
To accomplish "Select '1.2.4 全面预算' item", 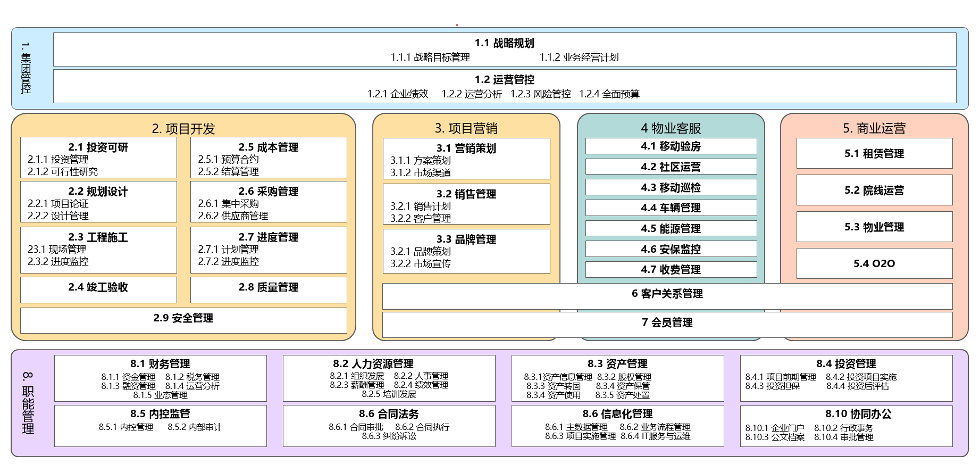I will pos(609,94).
